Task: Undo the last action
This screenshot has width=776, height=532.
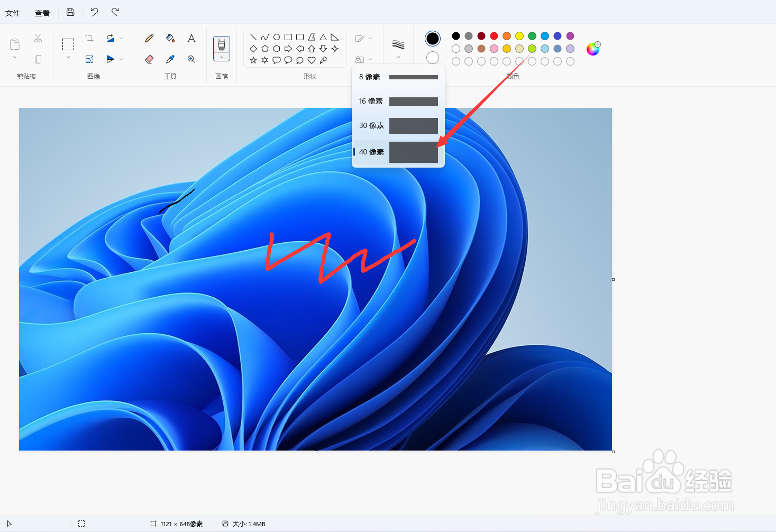Action: coord(94,12)
